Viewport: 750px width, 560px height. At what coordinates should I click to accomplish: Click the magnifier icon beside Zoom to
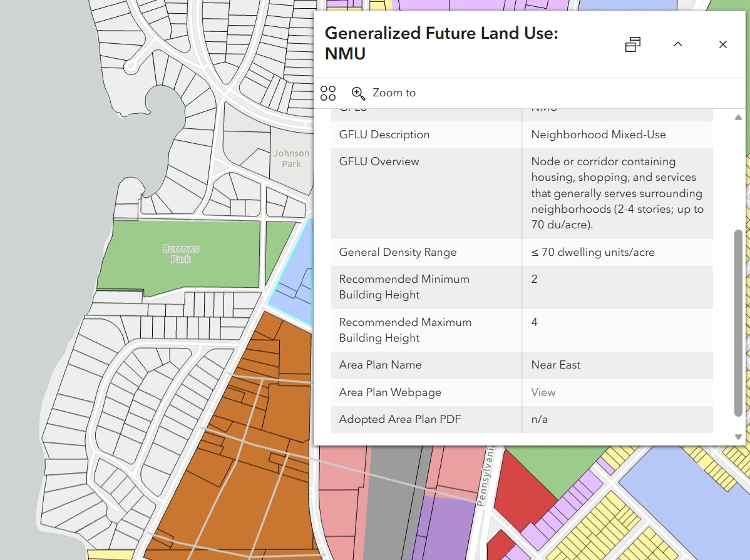pos(358,93)
